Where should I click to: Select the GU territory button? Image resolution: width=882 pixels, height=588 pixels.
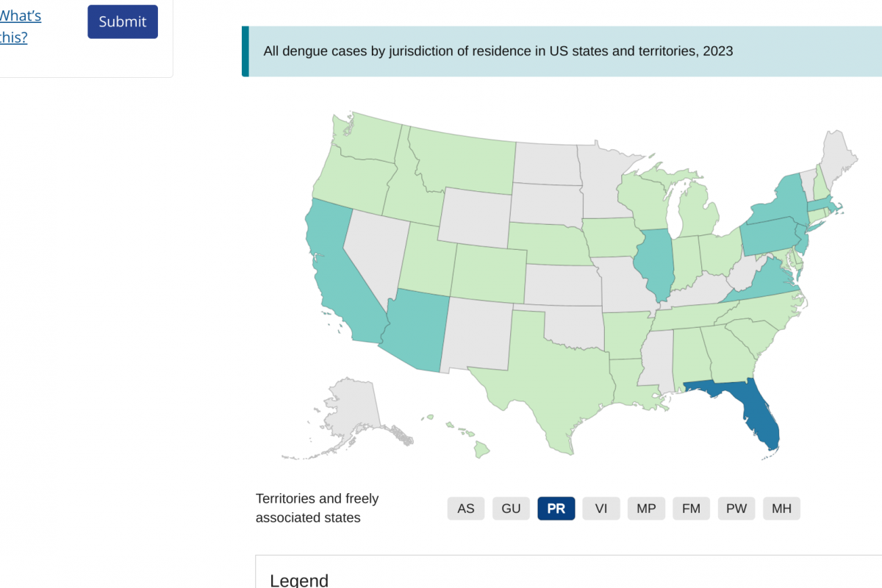tap(511, 509)
